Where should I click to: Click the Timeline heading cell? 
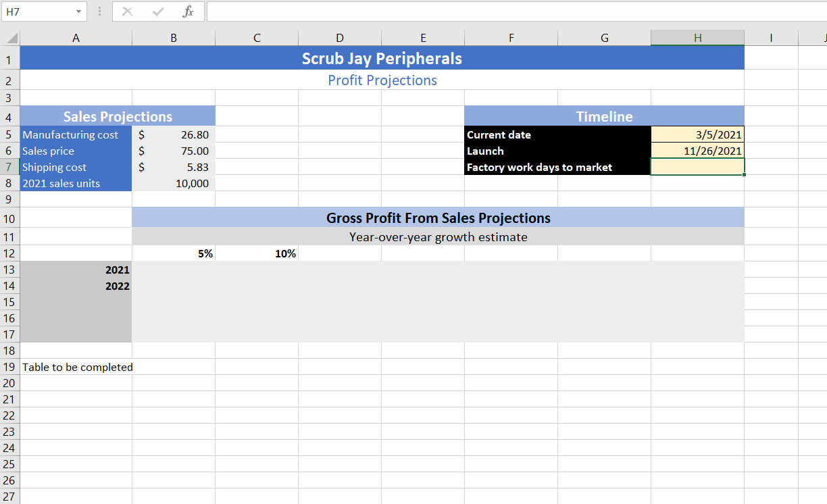605,116
